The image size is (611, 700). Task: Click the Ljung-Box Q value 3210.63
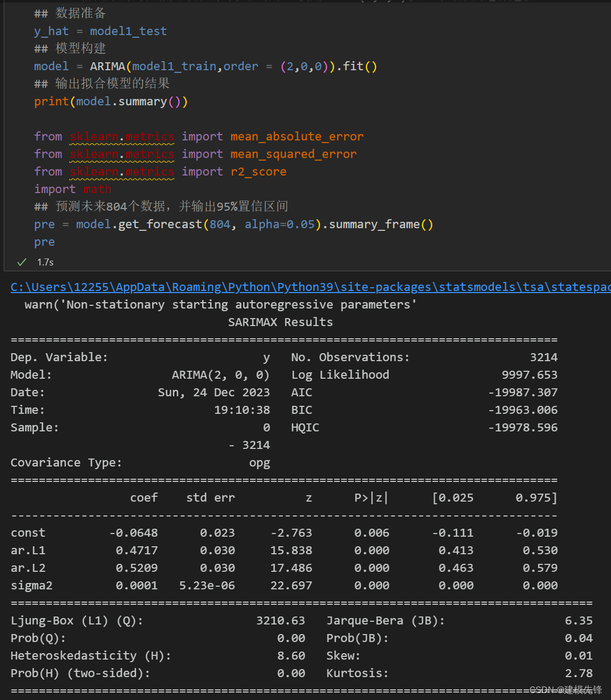pyautogui.click(x=280, y=621)
